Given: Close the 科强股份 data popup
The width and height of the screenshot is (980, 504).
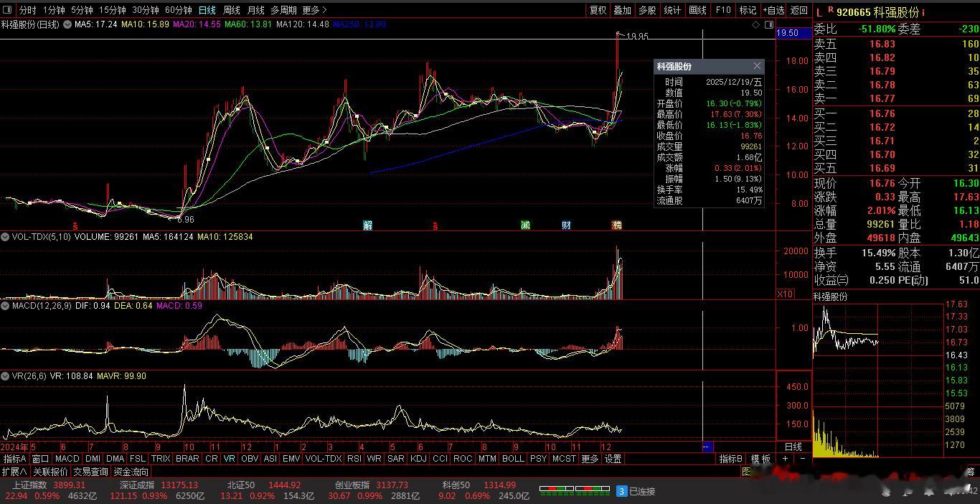Looking at the screenshot, I should point(757,66).
